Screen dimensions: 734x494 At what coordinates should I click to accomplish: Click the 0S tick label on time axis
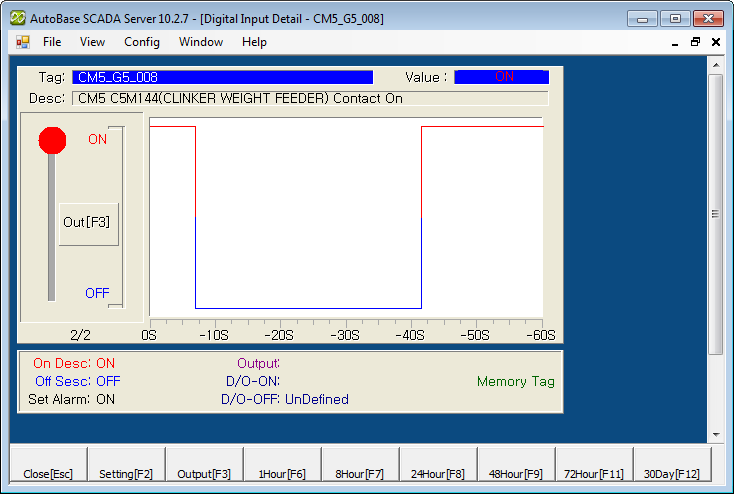pos(149,335)
